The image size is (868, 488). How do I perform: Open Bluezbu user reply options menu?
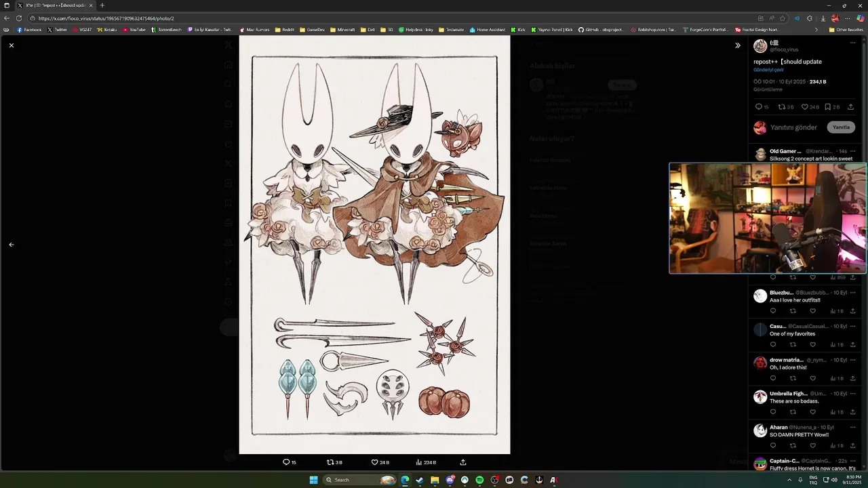[852, 293]
